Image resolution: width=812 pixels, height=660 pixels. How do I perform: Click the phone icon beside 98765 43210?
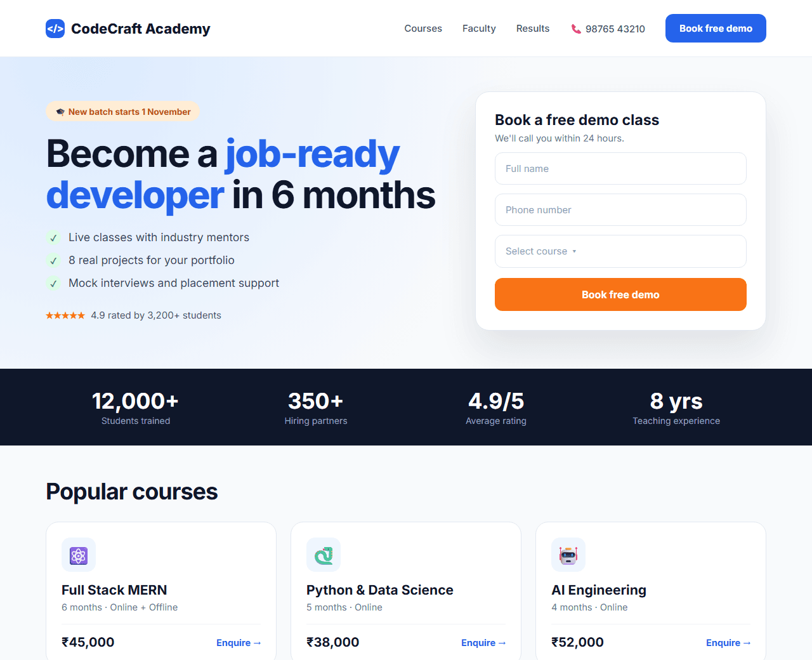(x=576, y=29)
